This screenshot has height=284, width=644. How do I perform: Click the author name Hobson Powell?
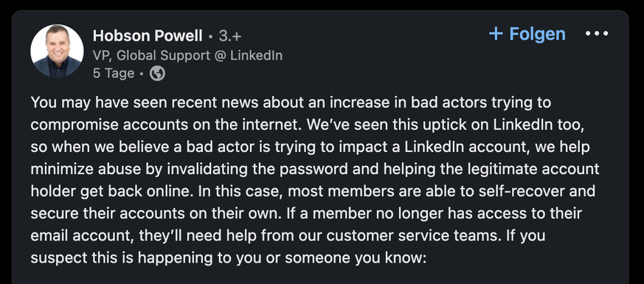pos(148,36)
